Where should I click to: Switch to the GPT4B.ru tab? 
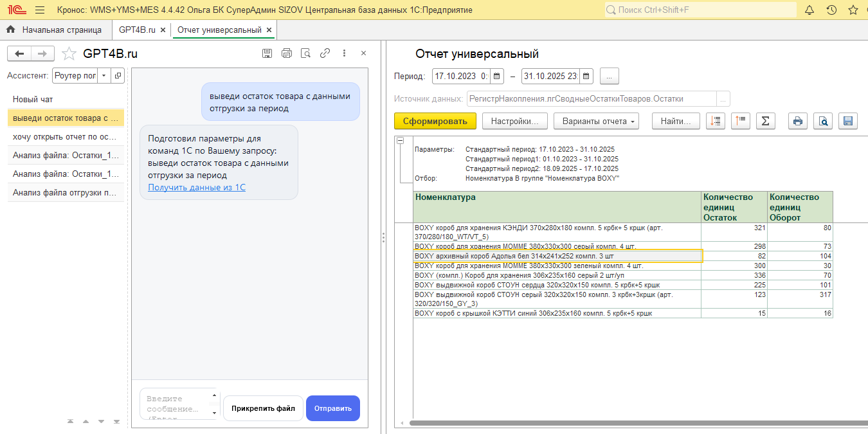point(137,30)
